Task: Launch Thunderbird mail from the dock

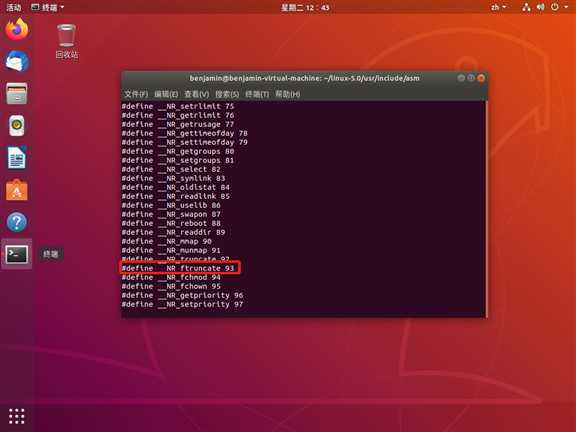Action: 17,61
